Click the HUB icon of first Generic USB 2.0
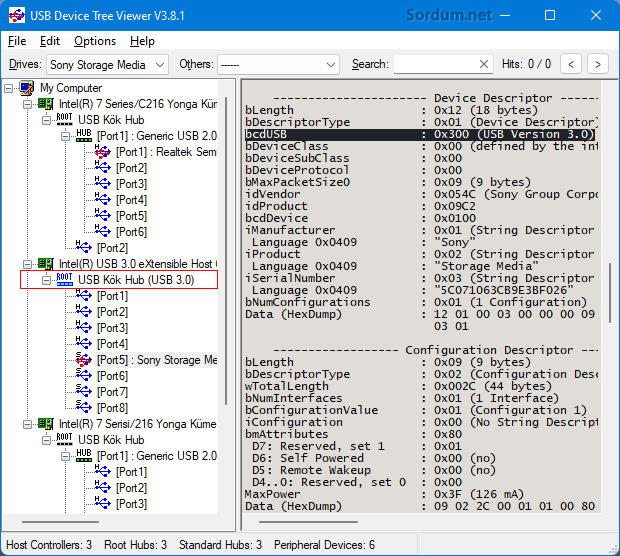 [x=83, y=136]
